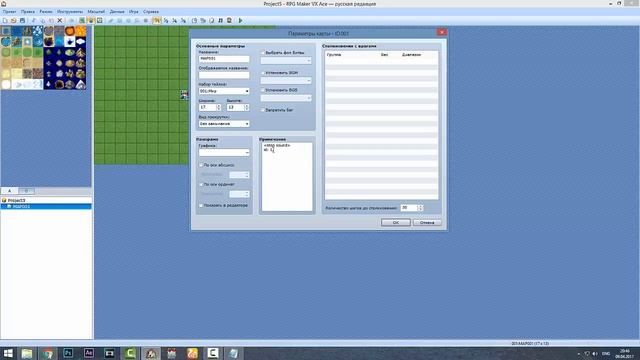Select MAP001 in the map tree

click(21, 207)
